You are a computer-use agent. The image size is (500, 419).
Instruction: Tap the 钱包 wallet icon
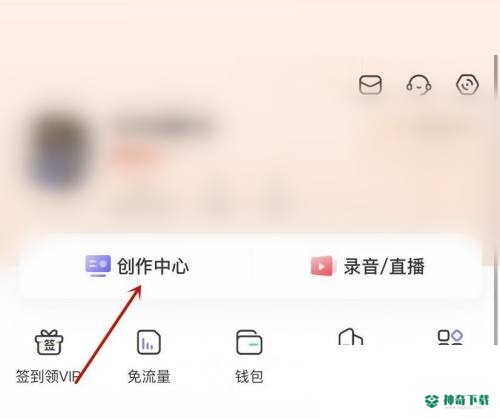pos(249,342)
